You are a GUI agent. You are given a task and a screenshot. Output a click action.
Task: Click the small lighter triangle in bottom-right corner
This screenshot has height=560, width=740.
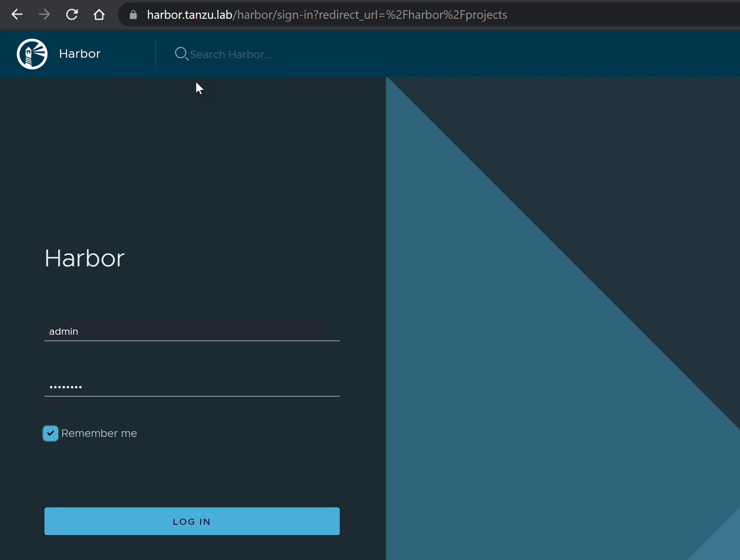(725, 544)
